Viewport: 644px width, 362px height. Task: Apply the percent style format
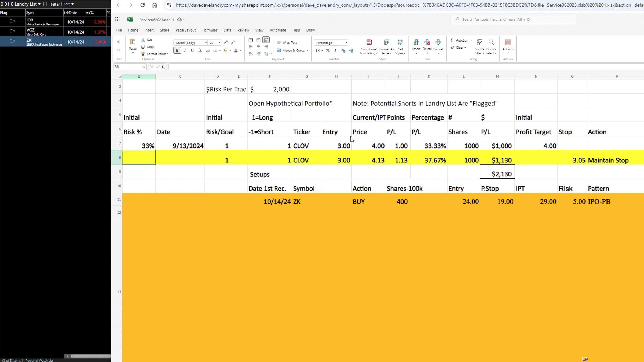[328, 50]
